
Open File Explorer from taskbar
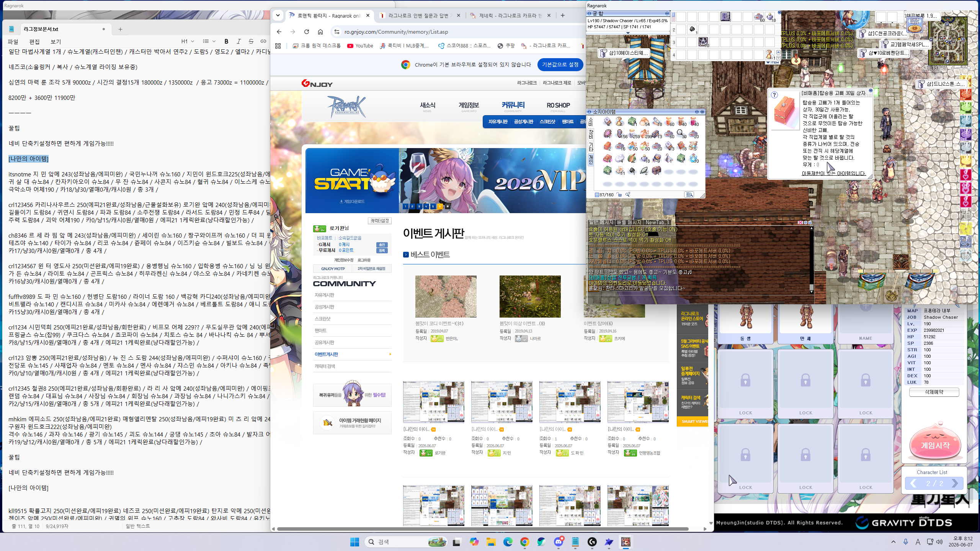pos(491,542)
